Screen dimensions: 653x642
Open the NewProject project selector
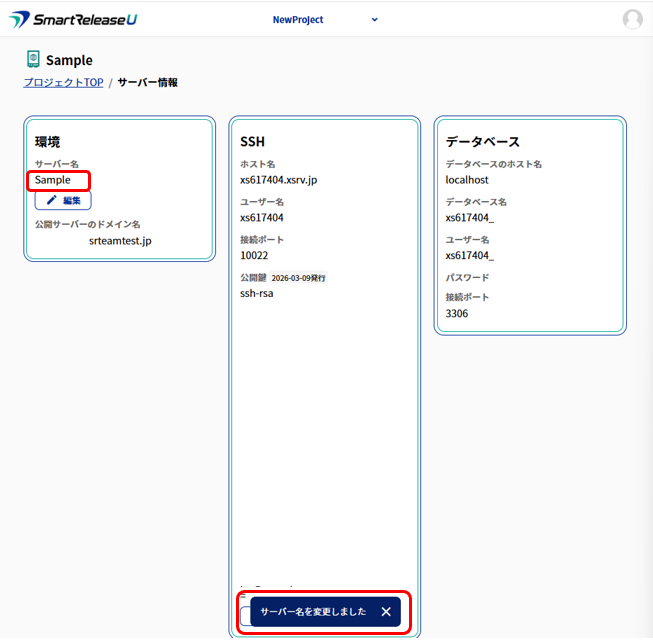coord(298,19)
